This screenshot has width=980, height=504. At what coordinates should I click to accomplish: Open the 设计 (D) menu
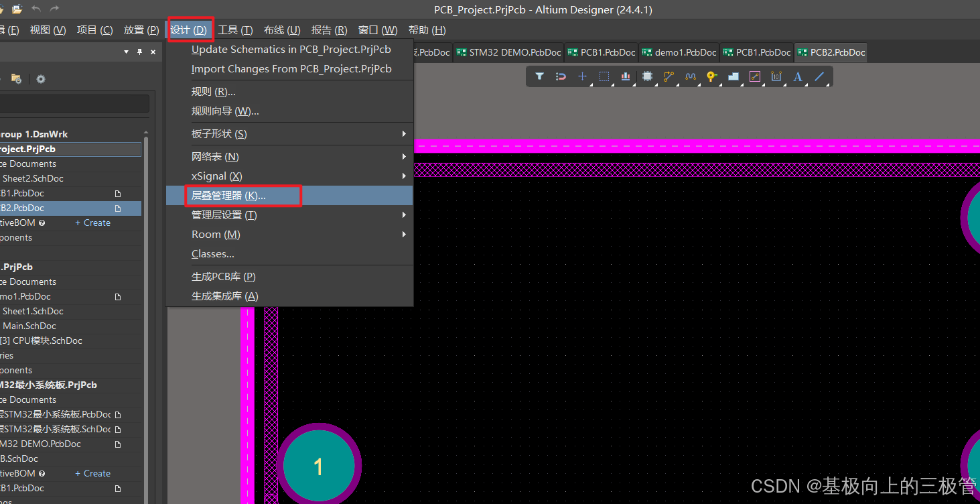(x=190, y=30)
